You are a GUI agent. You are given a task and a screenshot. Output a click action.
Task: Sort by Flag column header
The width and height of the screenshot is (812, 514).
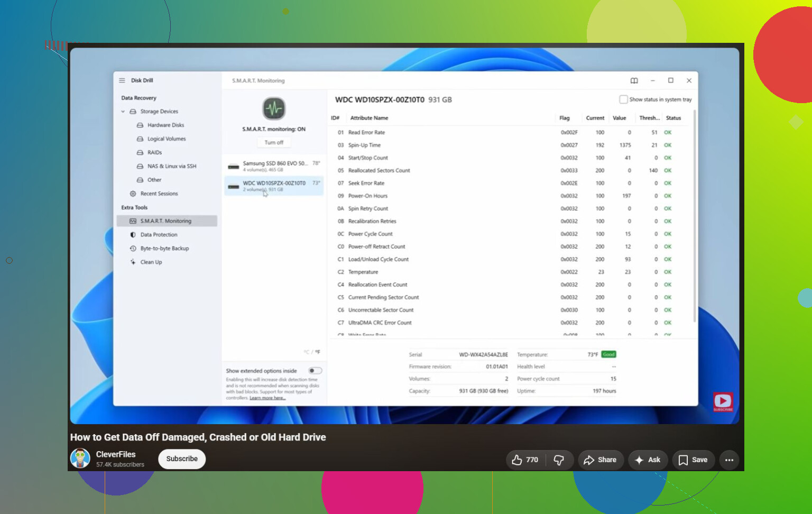click(x=565, y=118)
